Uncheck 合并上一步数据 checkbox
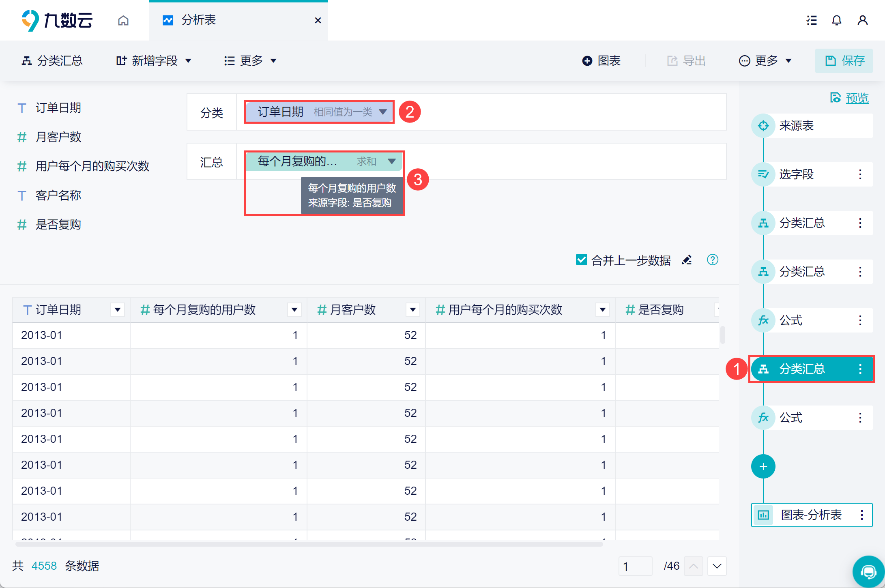 click(x=581, y=260)
